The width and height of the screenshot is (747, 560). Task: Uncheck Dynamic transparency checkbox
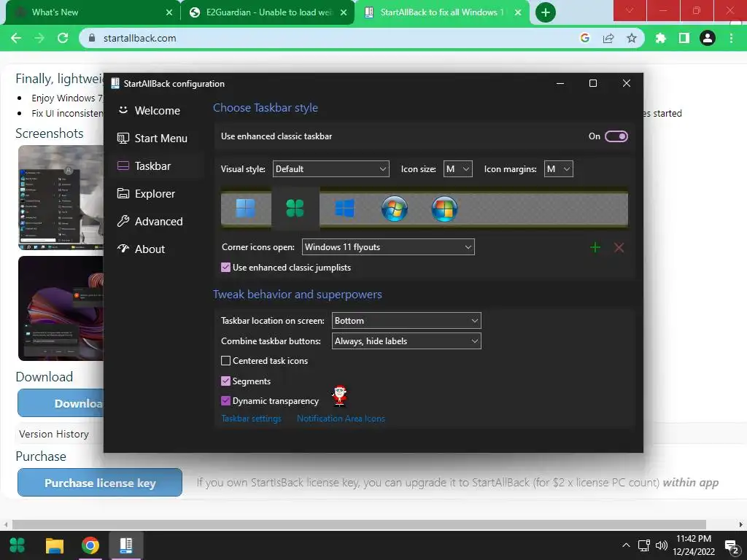point(226,401)
